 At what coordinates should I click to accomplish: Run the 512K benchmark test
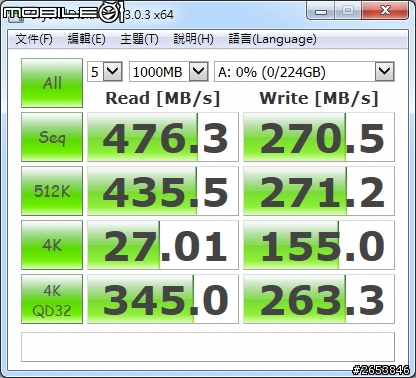(x=52, y=191)
